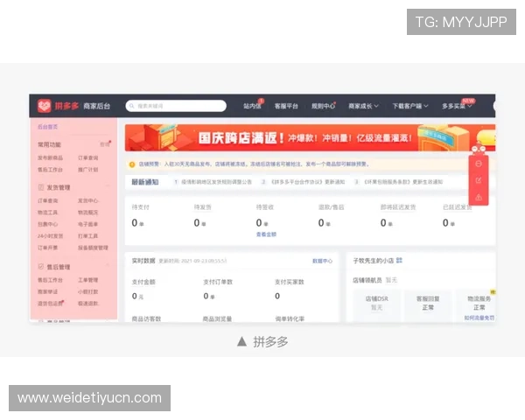Open 发布新商品 shortcut
The width and height of the screenshot is (525, 420).
pyautogui.click(x=50, y=157)
